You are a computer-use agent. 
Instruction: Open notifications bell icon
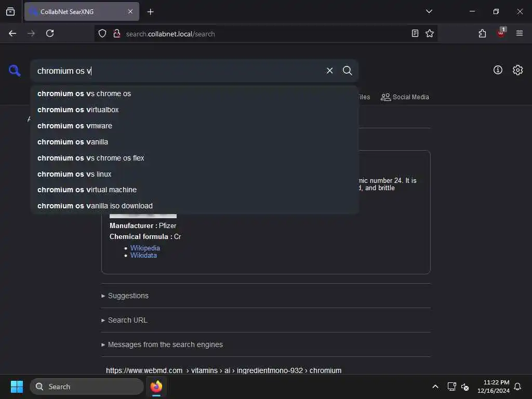[x=517, y=387]
